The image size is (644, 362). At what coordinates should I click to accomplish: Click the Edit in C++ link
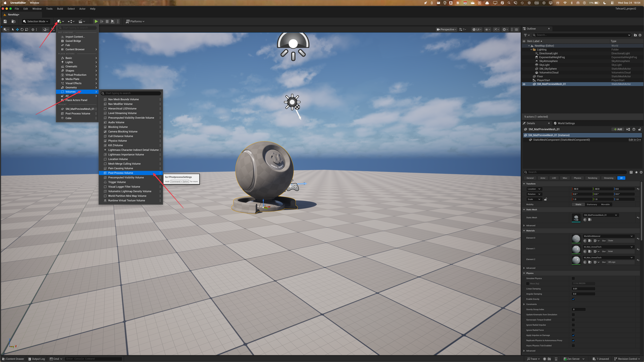click(x=635, y=140)
